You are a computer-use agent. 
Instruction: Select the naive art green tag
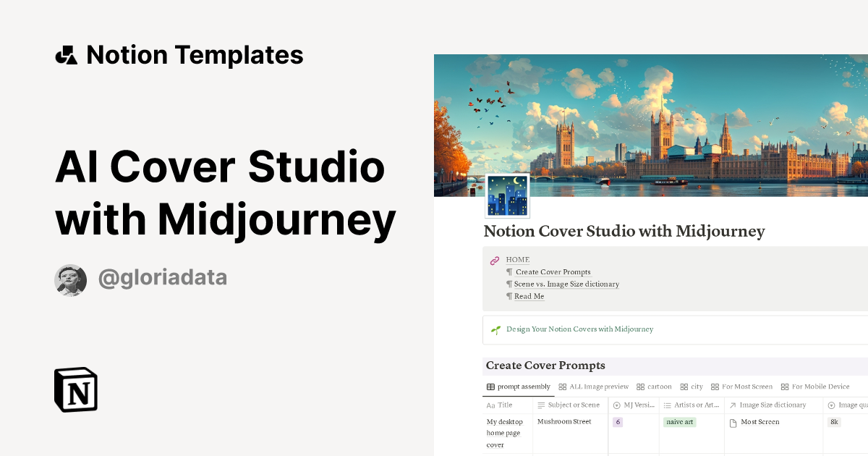pyautogui.click(x=679, y=421)
